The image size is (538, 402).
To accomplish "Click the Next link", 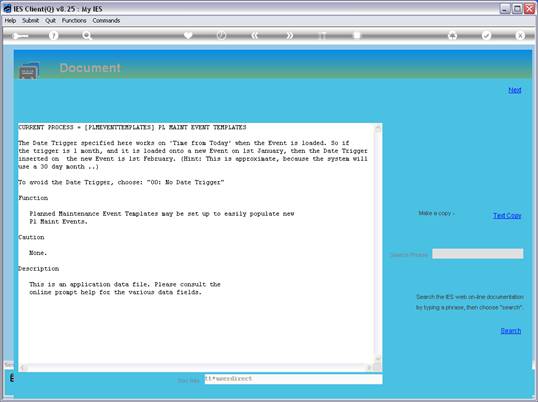I will [x=515, y=90].
